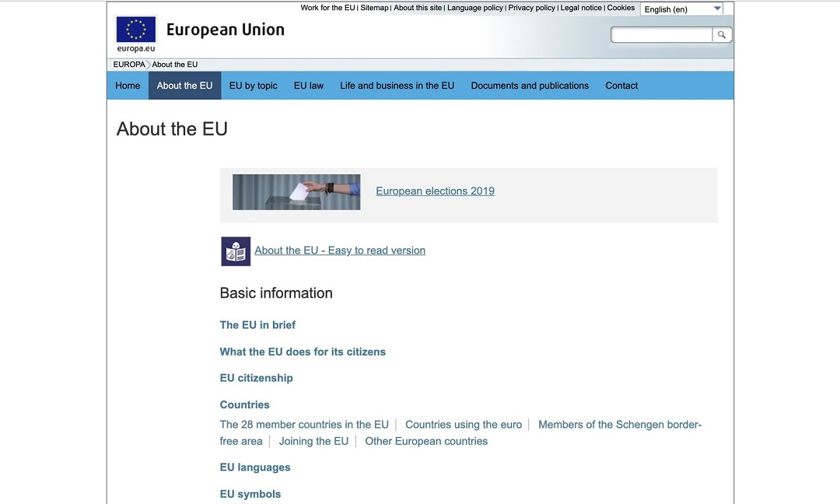Open the EU symbols link
840x504 pixels.
250,495
